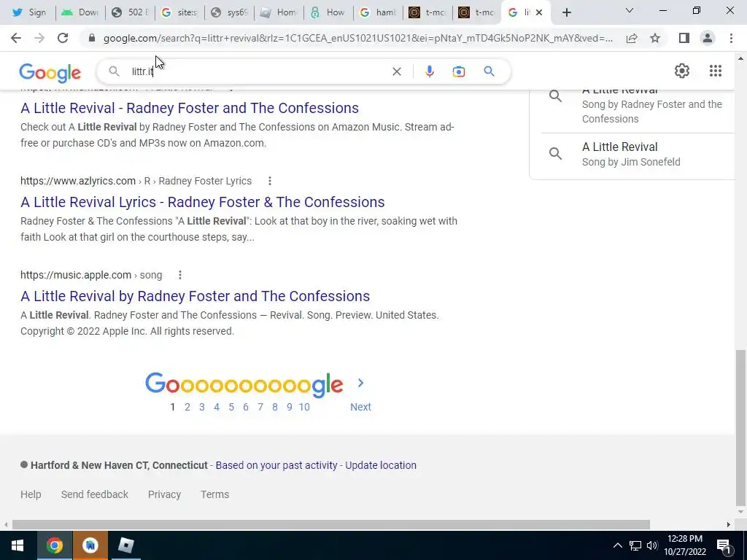This screenshot has height=560, width=747.
Task: Open the Windows Start menu
Action: (x=18, y=545)
